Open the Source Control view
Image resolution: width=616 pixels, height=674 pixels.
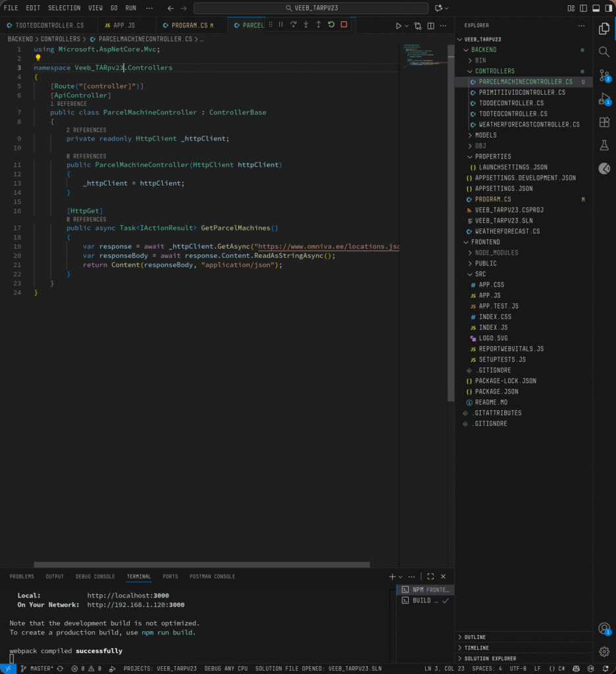[x=604, y=75]
